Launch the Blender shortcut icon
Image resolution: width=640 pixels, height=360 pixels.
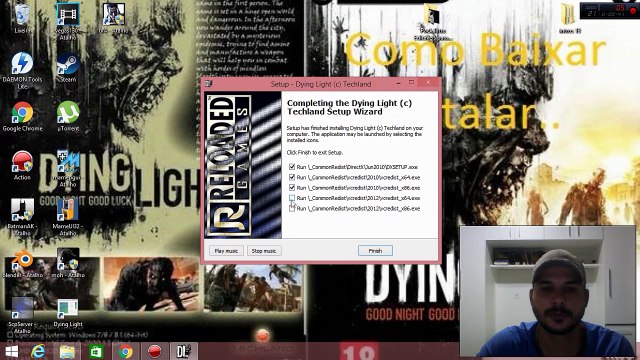[23, 263]
